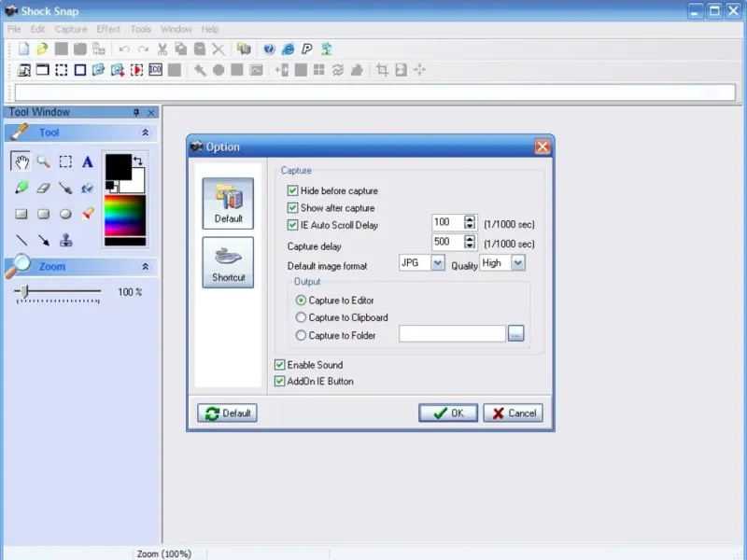Click the Capture delay 500 field

pyautogui.click(x=448, y=242)
